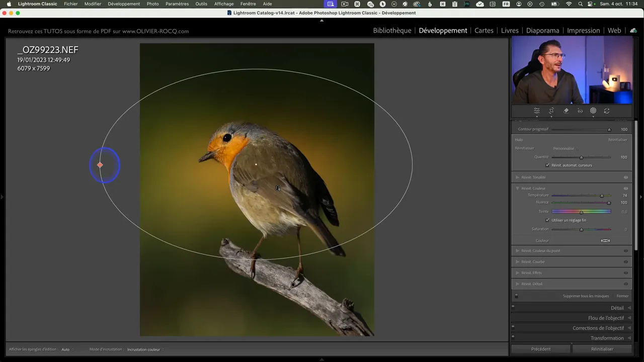Screen dimensions: 644x362
Task: Click the cloud sync status icon
Action: click(633, 31)
